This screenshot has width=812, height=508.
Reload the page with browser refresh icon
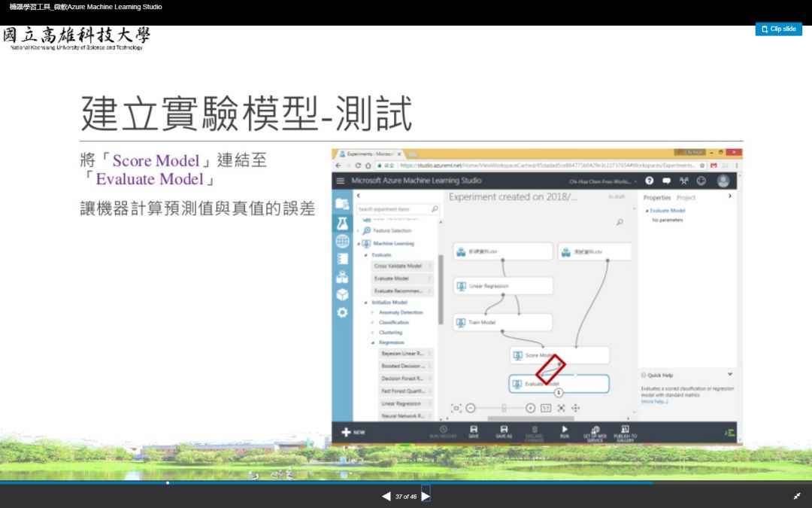coord(358,166)
